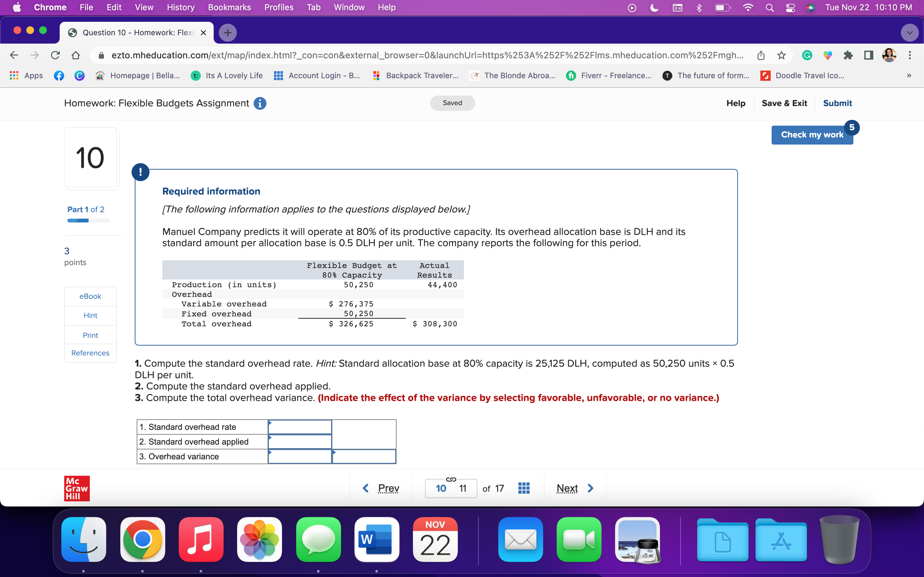Open the tab search chevron
This screenshot has width=924, height=577.
[910, 32]
